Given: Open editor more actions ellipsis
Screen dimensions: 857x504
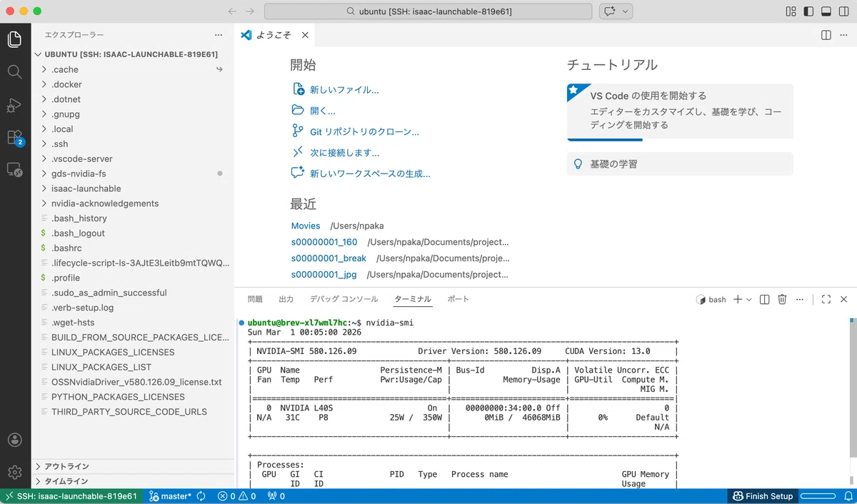Looking at the screenshot, I should tap(843, 35).
